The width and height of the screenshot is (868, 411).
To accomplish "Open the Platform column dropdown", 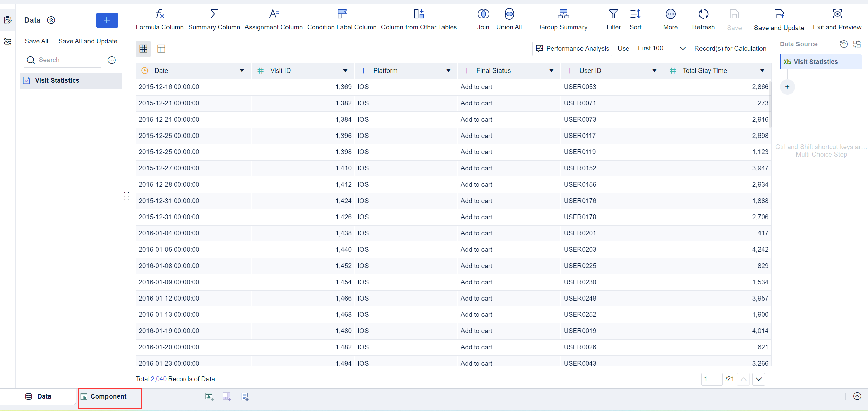I will coord(448,71).
